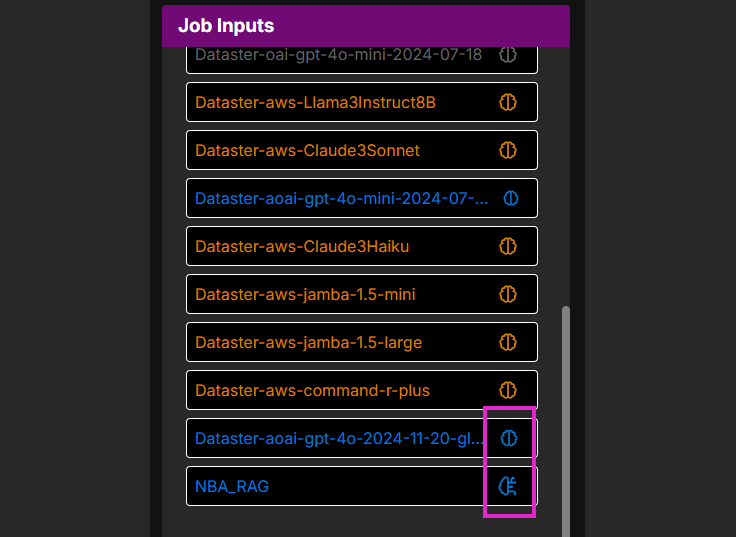Click the RAG icon beside NBA_RAG

point(508,486)
